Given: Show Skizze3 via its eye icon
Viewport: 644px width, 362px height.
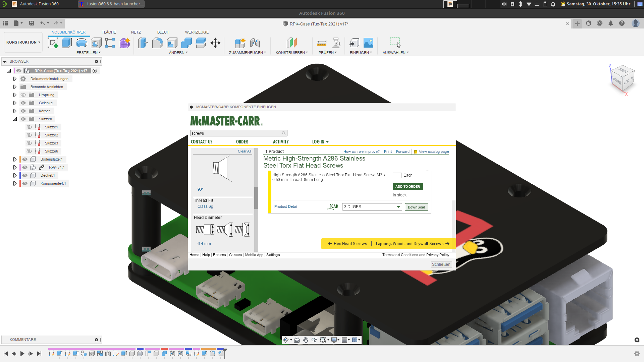Looking at the screenshot, I should pos(29,143).
